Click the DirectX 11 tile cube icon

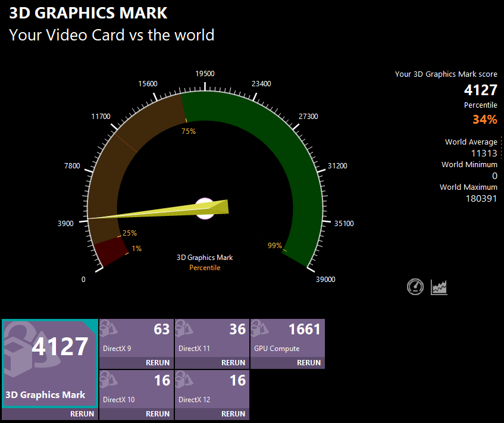[x=184, y=329]
